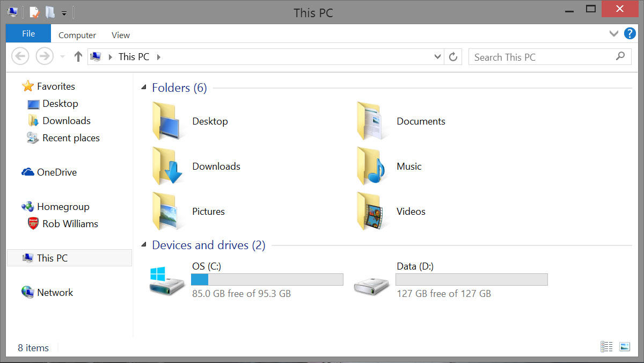The width and height of the screenshot is (644, 363).
Task: Open the Downloads folder icon in Folders
Action: 167,166
